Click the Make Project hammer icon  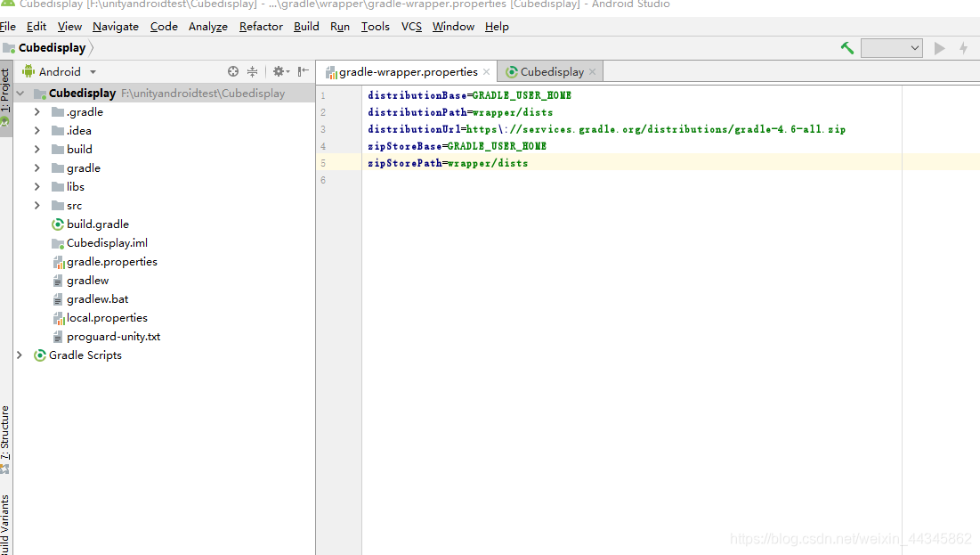coord(846,47)
